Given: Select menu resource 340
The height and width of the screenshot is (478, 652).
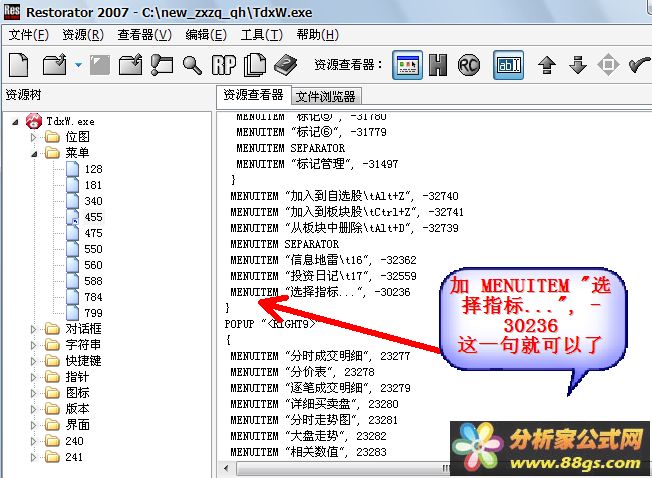Looking at the screenshot, I should pos(93,201).
